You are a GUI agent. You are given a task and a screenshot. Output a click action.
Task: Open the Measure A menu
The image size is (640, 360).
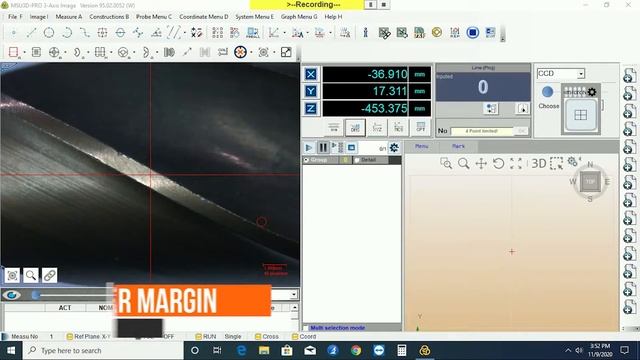(69, 17)
